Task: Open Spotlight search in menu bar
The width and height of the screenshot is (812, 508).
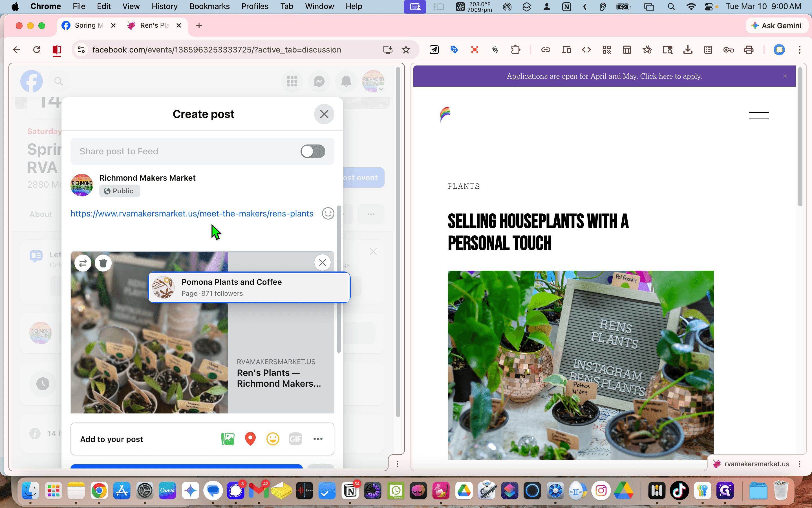Action: click(671, 6)
